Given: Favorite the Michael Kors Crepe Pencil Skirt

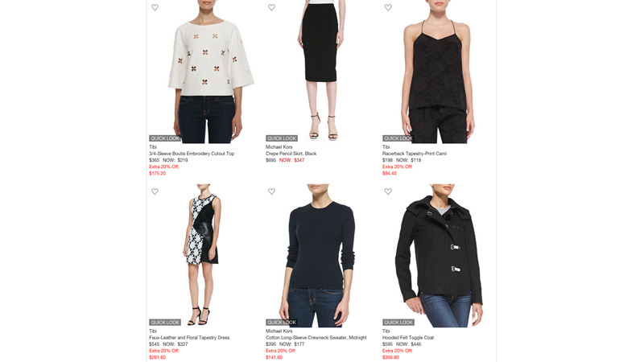Looking at the screenshot, I should [x=271, y=7].
